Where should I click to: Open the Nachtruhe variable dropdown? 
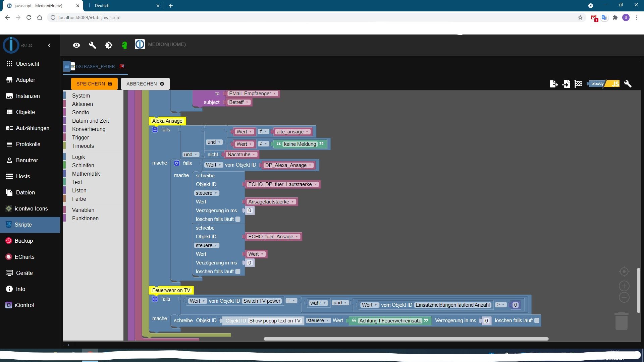[254, 155]
